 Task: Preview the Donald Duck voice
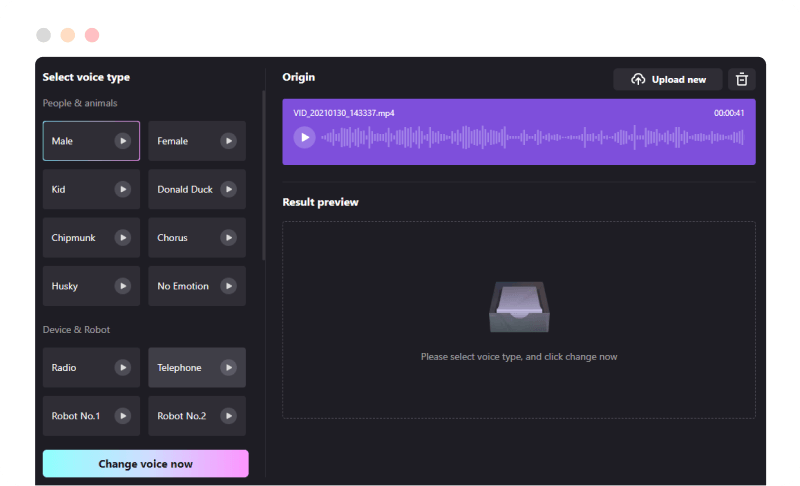point(229,189)
